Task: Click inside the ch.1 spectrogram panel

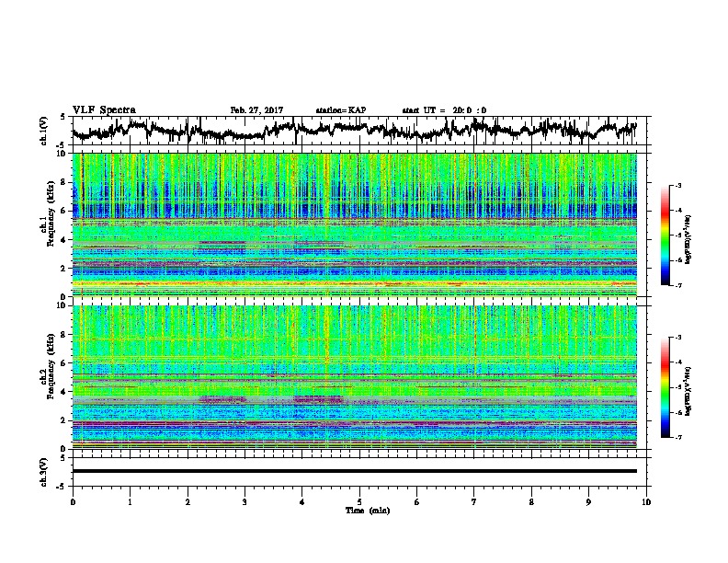Action: (x=355, y=224)
